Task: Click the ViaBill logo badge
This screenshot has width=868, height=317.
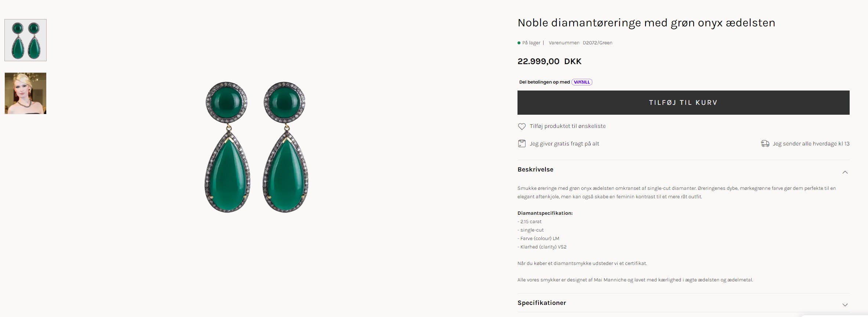Action: point(582,82)
